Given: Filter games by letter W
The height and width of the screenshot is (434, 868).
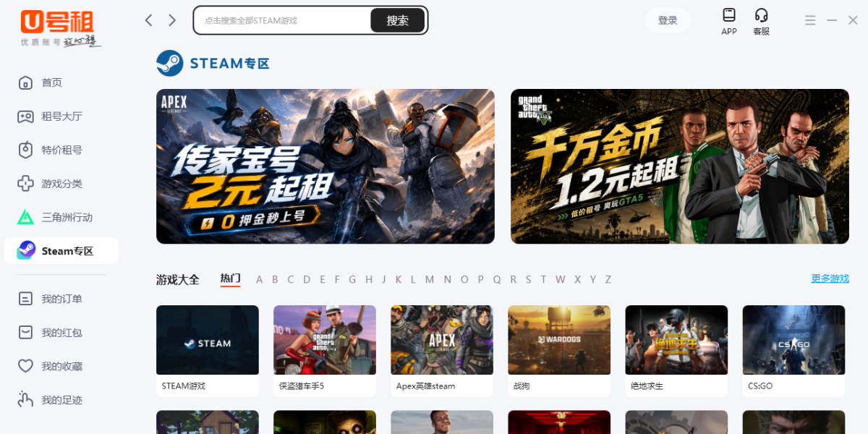Looking at the screenshot, I should coord(561,279).
